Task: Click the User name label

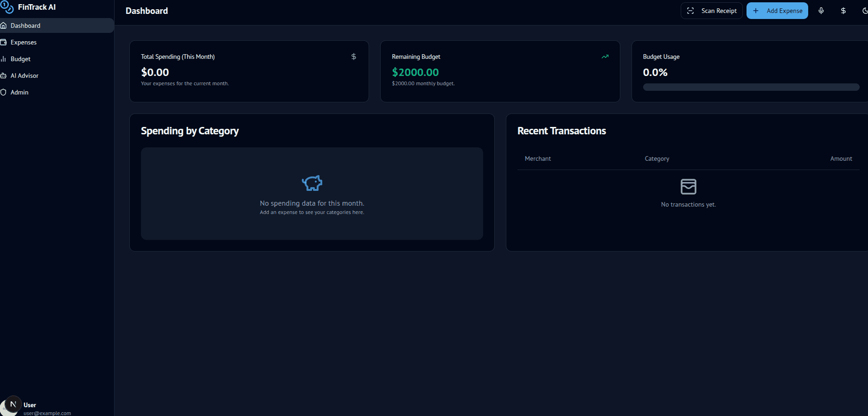Action: tap(30, 405)
